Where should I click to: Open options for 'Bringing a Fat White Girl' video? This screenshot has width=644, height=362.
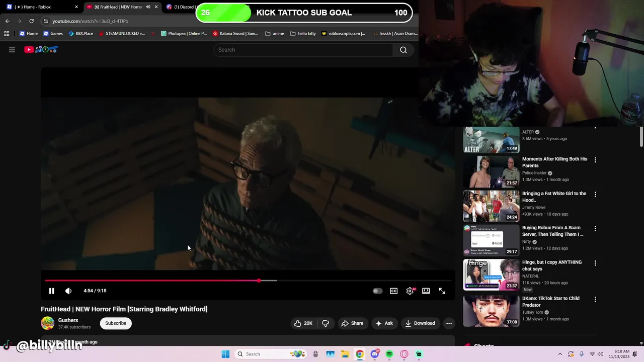coord(595,194)
